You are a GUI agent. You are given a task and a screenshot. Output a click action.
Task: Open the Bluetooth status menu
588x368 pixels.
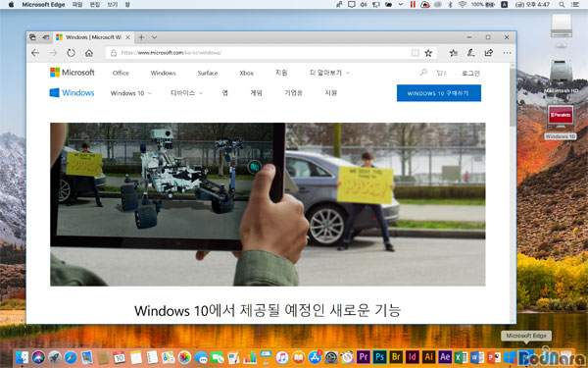[451, 5]
